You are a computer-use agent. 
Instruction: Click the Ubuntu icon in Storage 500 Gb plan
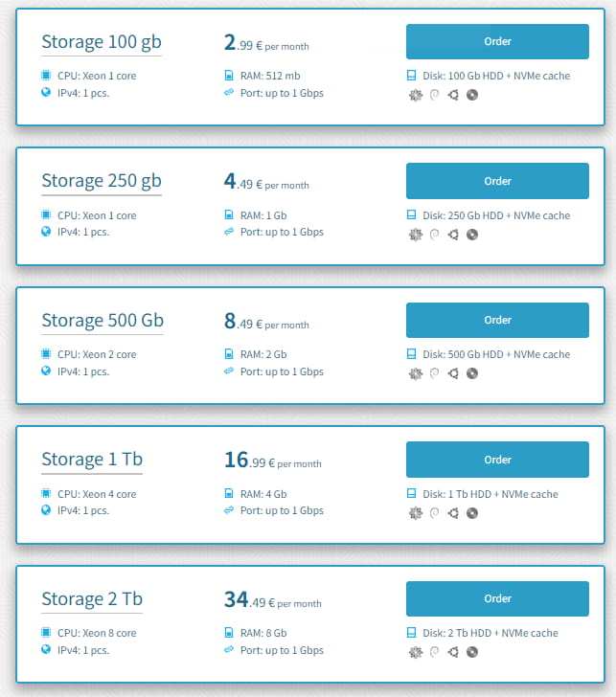click(x=453, y=373)
